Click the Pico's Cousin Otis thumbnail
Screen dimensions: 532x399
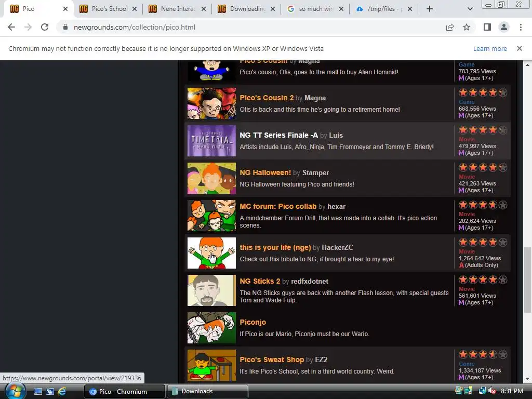tap(211, 71)
